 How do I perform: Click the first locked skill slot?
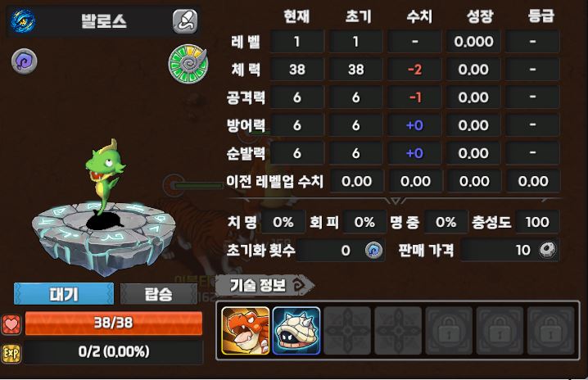tap(449, 331)
